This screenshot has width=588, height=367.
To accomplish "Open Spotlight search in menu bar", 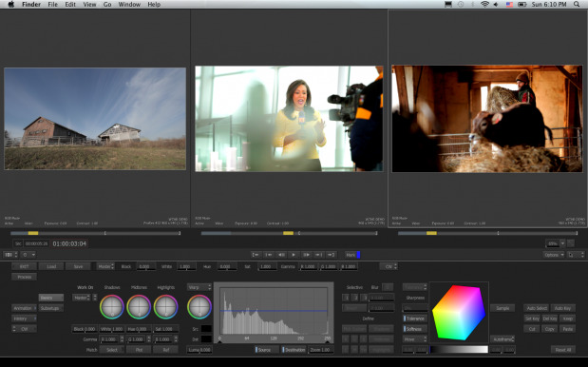I will coord(577,5).
